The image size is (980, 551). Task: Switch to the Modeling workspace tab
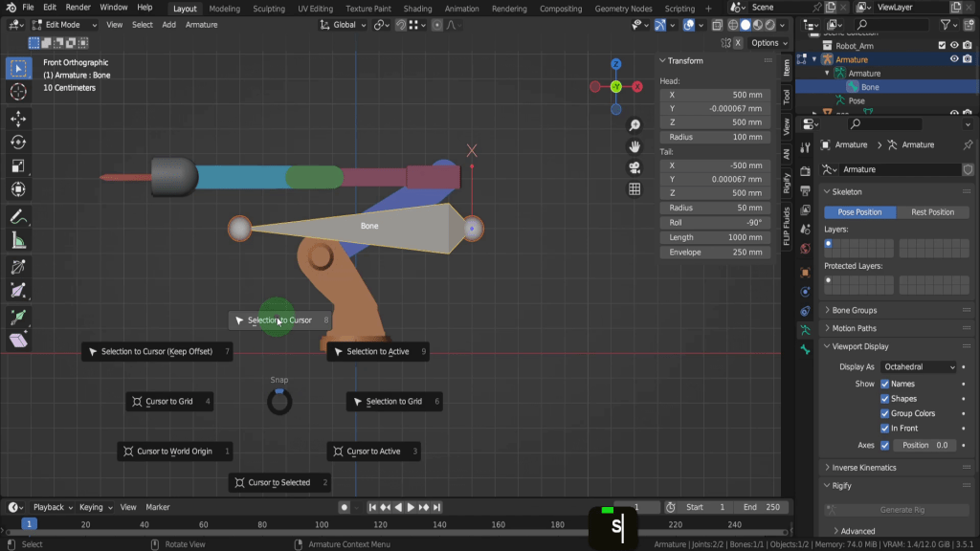point(225,9)
